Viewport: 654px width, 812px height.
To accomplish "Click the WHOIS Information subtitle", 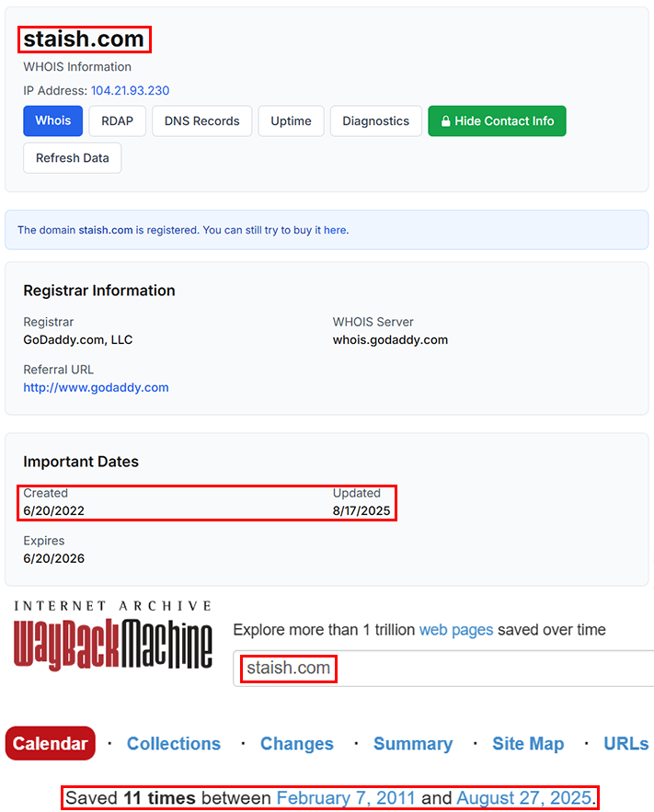I will tap(77, 67).
